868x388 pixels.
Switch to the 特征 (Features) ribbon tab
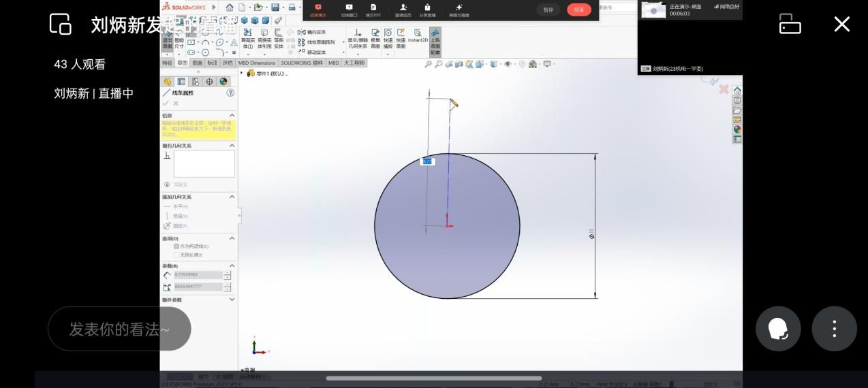click(167, 63)
